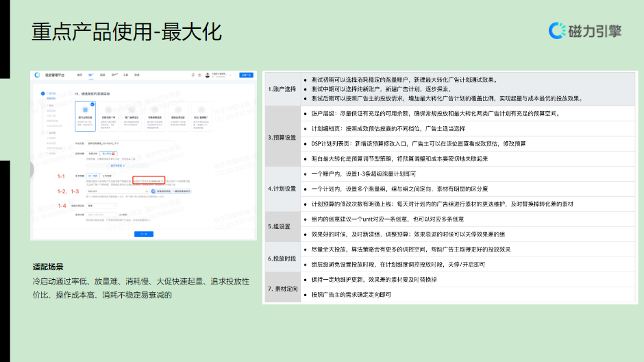This screenshot has width=644, height=362.
Task: Click the 设置1-3条超级跑量计划即可 bullet
Action: coord(364,174)
